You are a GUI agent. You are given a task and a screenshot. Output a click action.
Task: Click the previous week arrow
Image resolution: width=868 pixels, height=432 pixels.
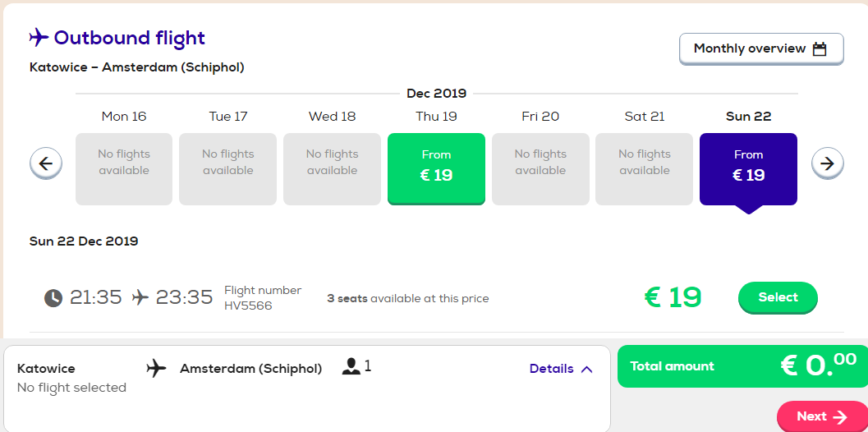(46, 164)
